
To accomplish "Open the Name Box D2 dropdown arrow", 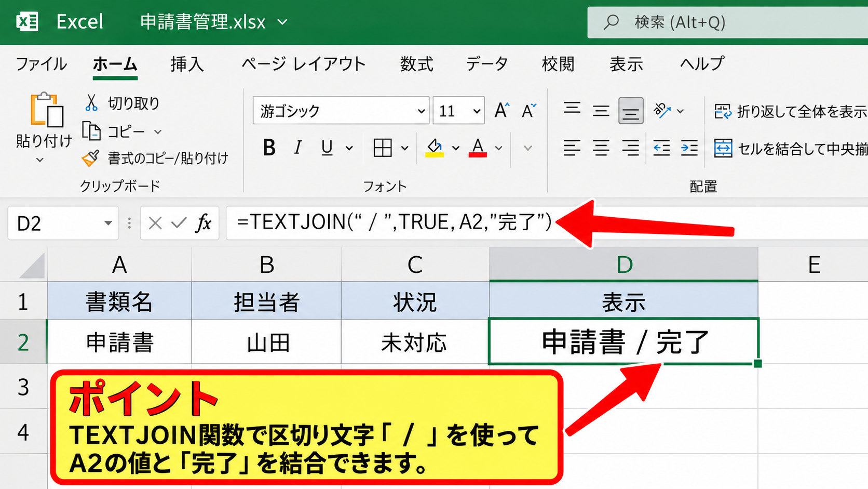I will tap(108, 223).
